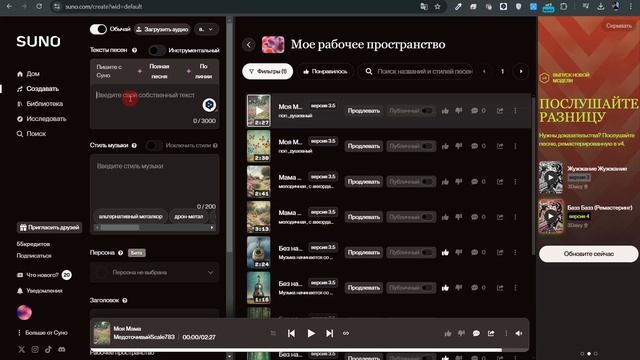Toggle Публичный on the second Моя М... song

(x=410, y=146)
